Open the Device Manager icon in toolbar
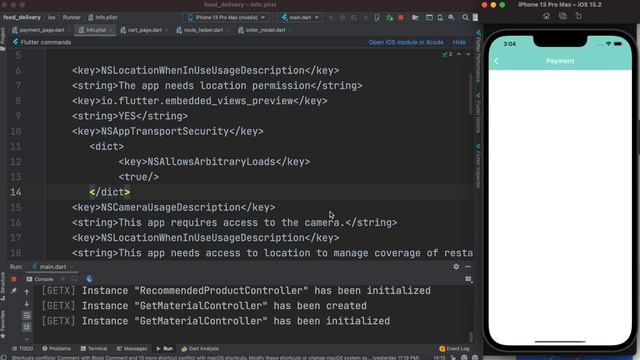 point(440,18)
